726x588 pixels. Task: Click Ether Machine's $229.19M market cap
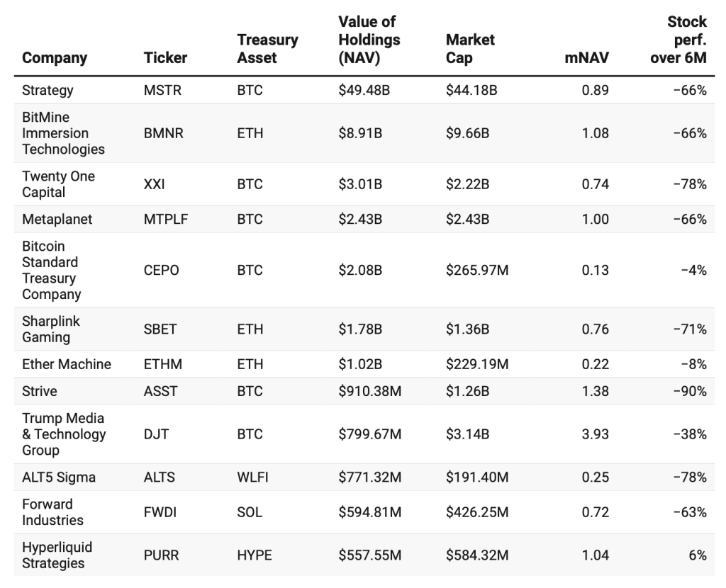[x=477, y=365]
